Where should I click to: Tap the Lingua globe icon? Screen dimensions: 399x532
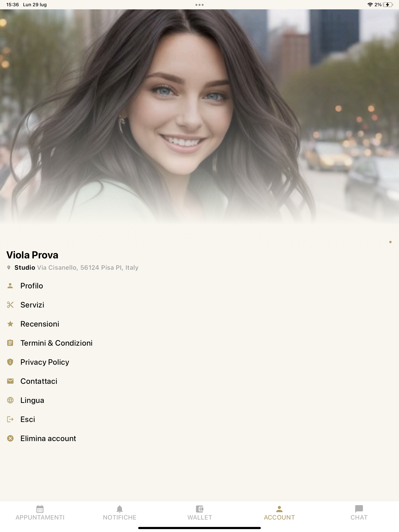coord(10,400)
